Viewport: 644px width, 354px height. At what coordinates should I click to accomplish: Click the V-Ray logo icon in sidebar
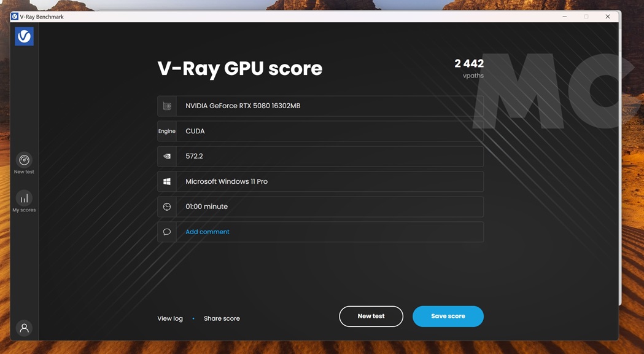[24, 36]
